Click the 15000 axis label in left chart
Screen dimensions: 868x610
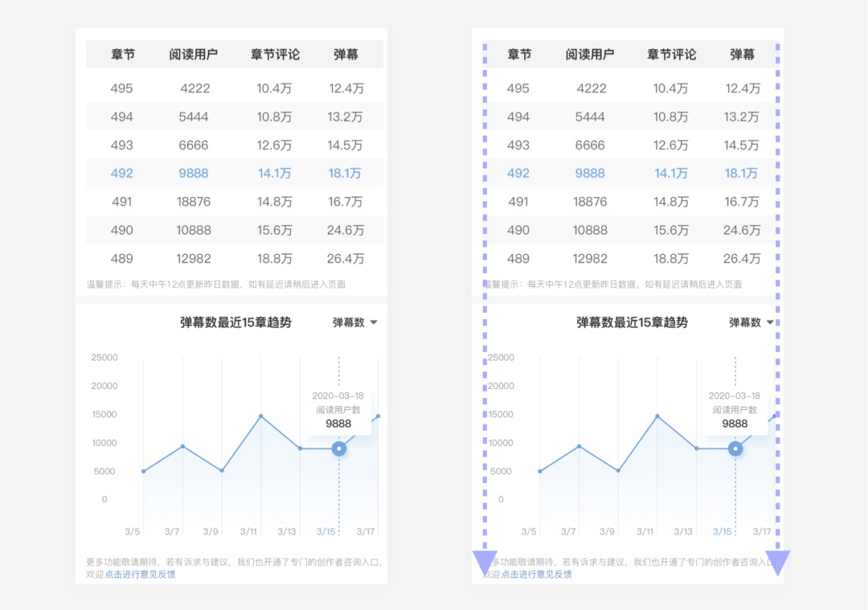[x=104, y=415]
